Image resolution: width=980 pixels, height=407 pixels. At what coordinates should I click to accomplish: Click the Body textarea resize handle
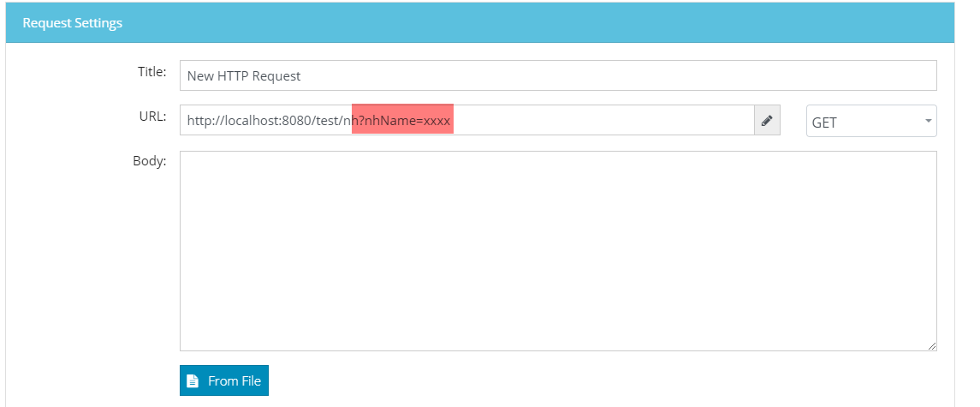pyautogui.click(x=932, y=345)
